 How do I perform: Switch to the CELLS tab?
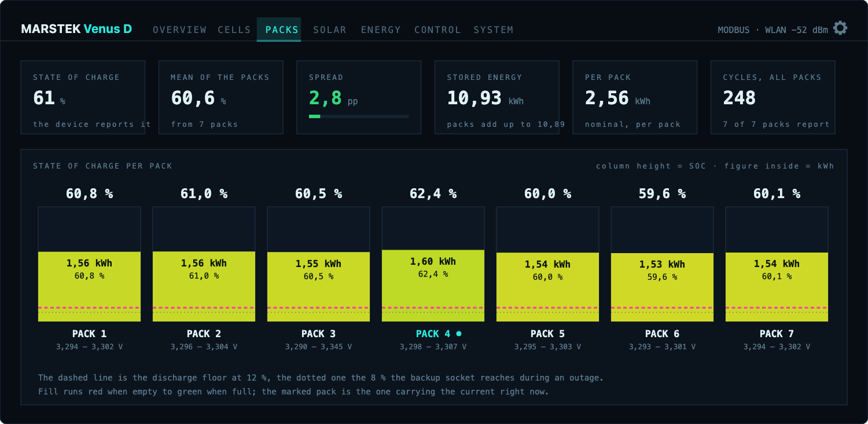234,30
